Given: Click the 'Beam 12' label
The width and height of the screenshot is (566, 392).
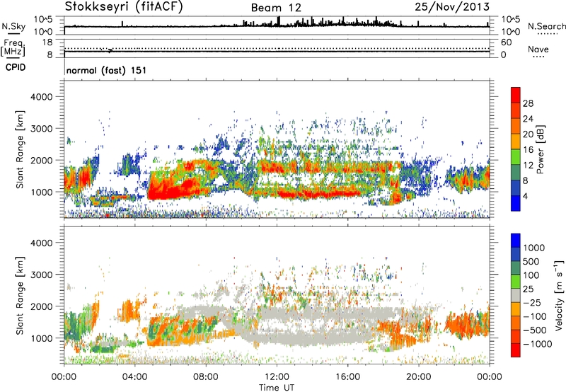Looking at the screenshot, I should pyautogui.click(x=276, y=8).
